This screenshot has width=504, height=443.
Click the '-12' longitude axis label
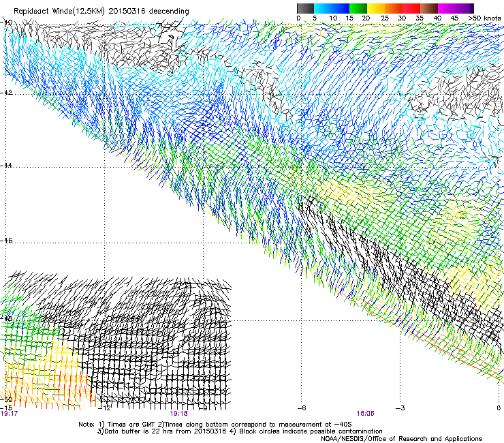[x=104, y=408]
